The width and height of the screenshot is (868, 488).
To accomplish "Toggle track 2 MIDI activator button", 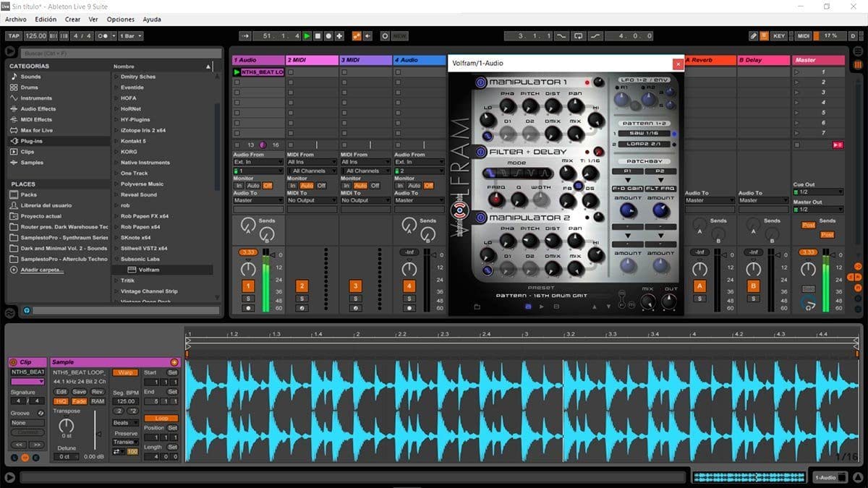I will 302,286.
